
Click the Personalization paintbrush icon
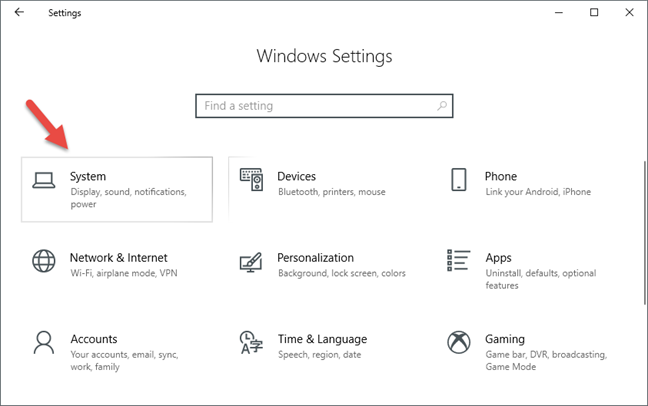pos(251,262)
